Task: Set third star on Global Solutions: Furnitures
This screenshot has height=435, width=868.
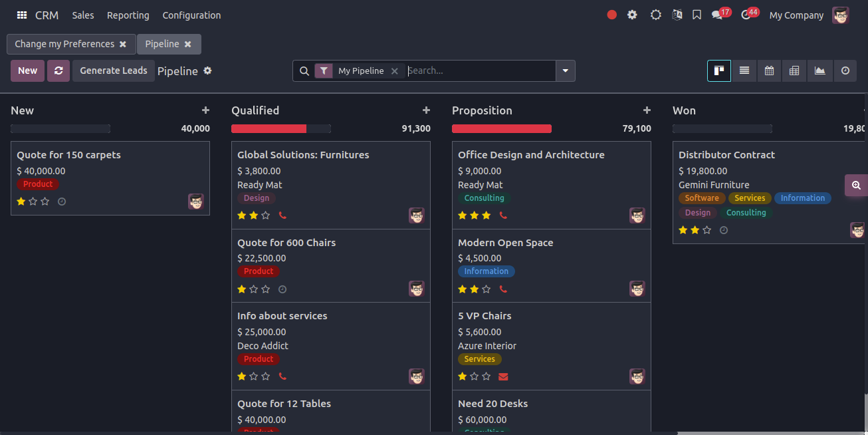Action: point(266,216)
